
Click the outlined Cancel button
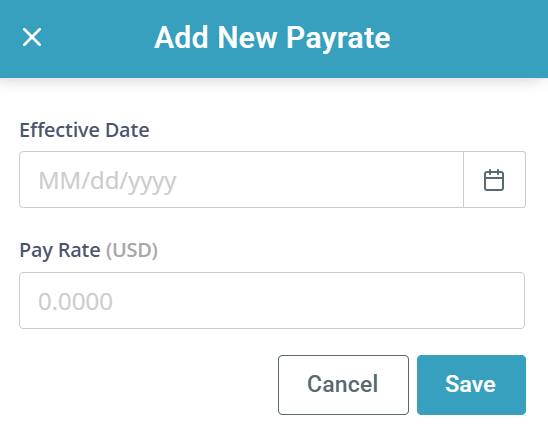pos(343,385)
